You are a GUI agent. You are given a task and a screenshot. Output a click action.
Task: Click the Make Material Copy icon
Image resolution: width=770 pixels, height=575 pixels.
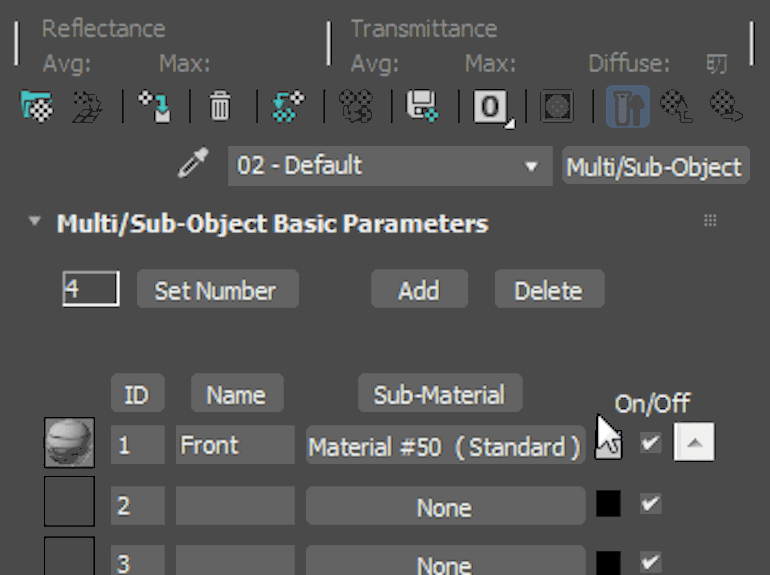tap(289, 105)
